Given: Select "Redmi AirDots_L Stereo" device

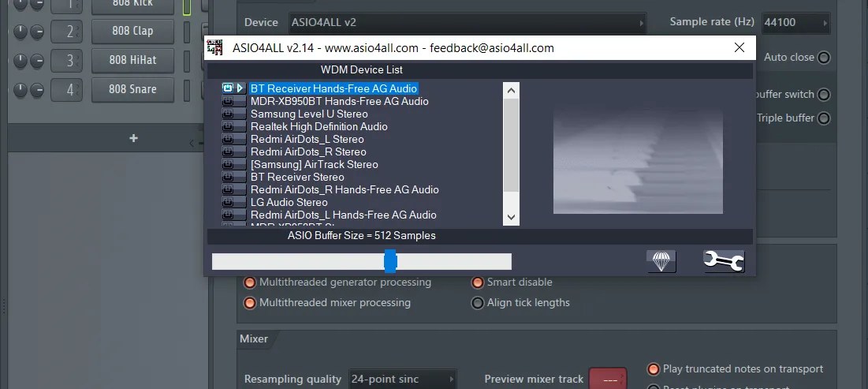Looking at the screenshot, I should pyautogui.click(x=307, y=139).
